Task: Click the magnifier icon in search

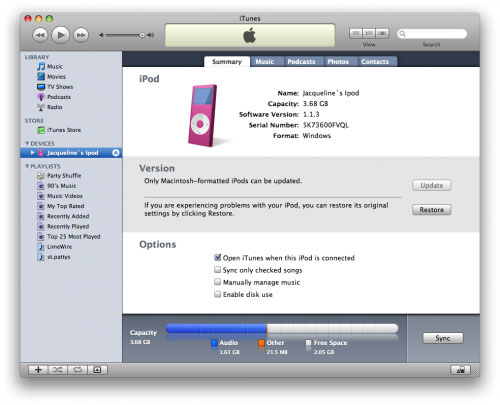Action: 403,34
